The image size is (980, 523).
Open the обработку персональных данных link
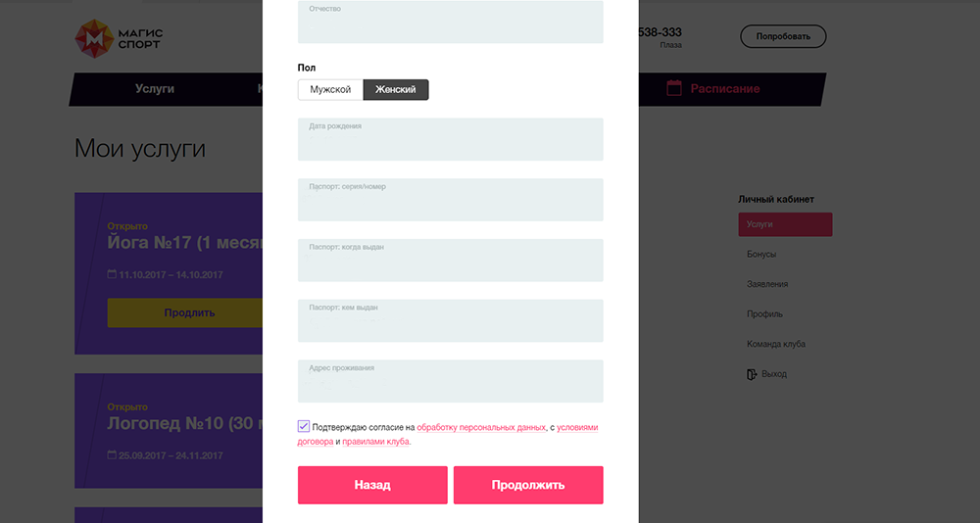click(x=481, y=428)
